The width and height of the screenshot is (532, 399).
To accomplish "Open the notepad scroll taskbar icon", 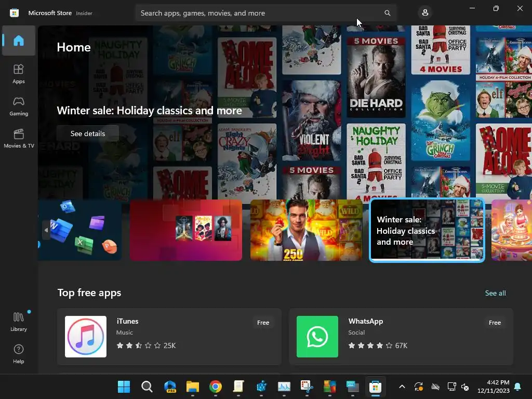I will (238, 387).
